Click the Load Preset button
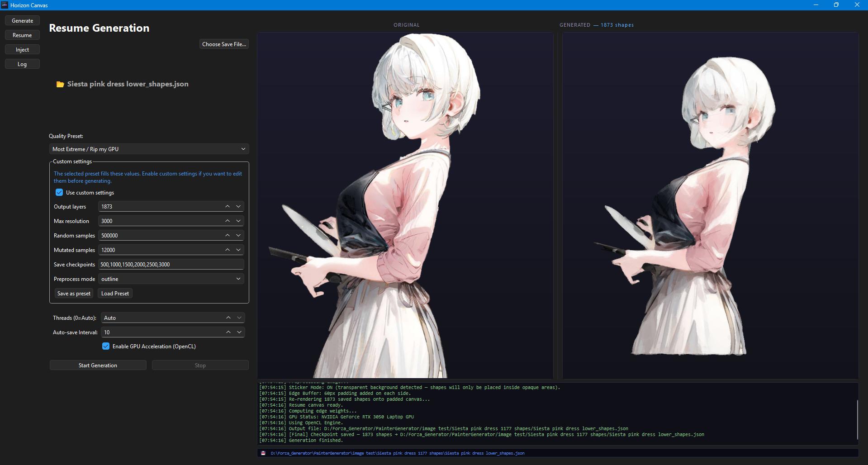868x465 pixels. 115,294
